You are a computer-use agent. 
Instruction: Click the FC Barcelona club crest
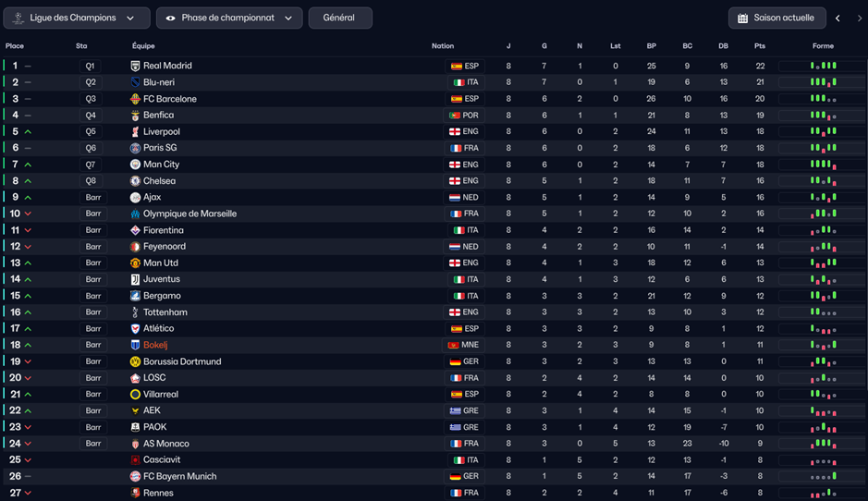pos(136,99)
